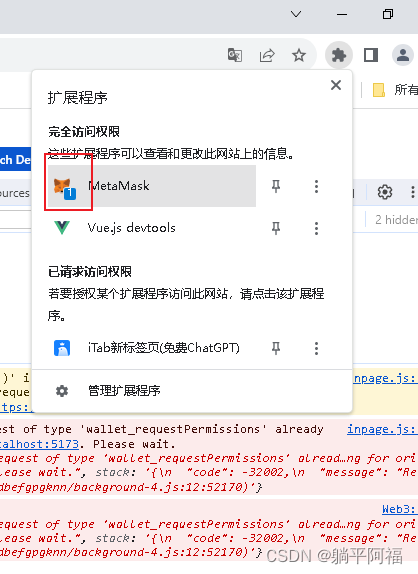The height and width of the screenshot is (574, 418).
Task: Open inpage.js link in the warning row
Action: [385, 378]
